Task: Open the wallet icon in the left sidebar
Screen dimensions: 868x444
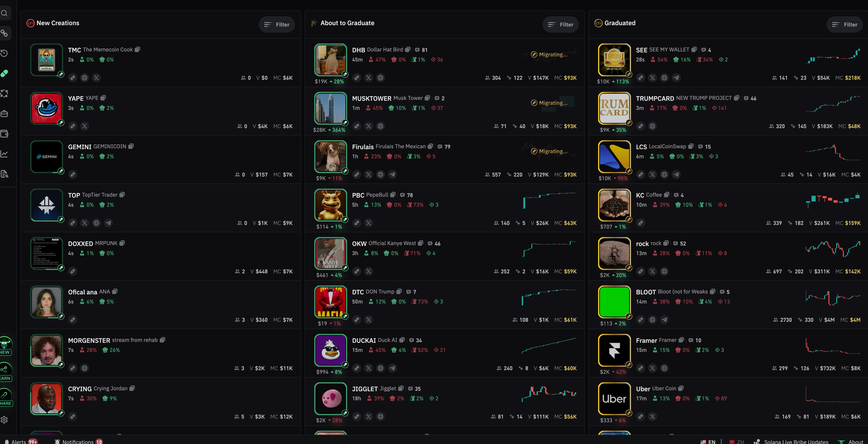Action: [4, 134]
